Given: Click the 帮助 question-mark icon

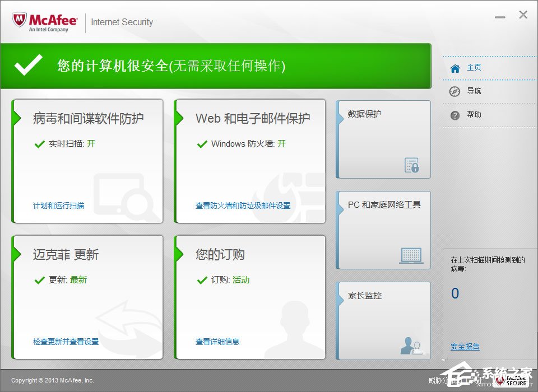Looking at the screenshot, I should pyautogui.click(x=454, y=115).
